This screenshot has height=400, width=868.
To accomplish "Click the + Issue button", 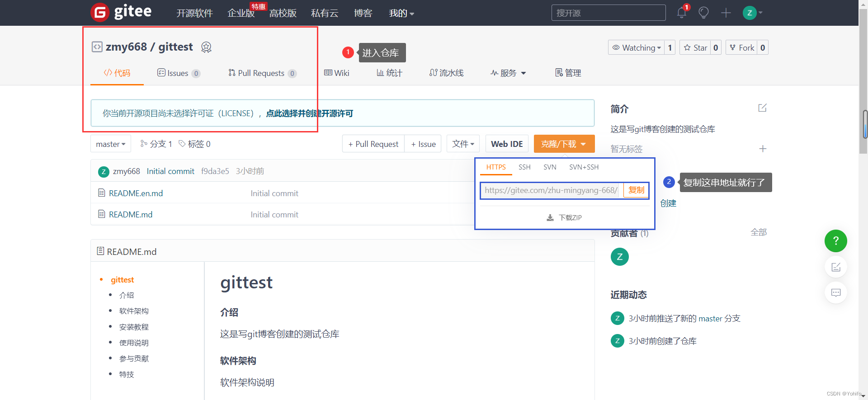I will pyautogui.click(x=423, y=144).
